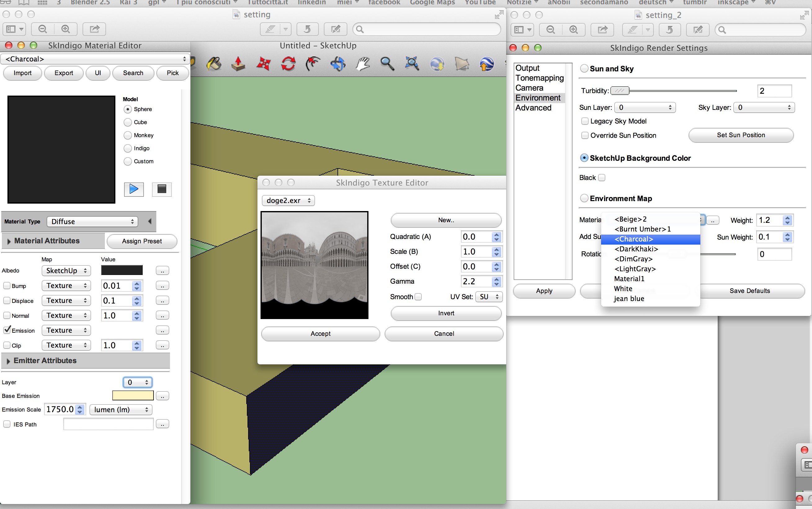Select the Rotate tool

click(288, 64)
